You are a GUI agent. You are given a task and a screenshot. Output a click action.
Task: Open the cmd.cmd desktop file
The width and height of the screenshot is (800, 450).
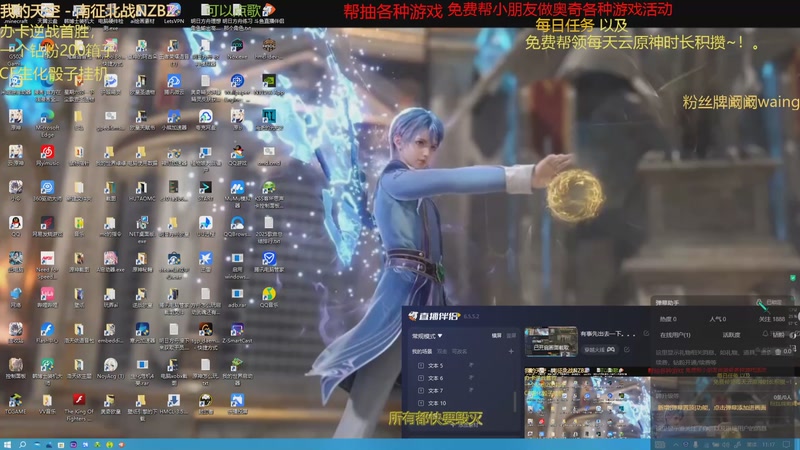point(268,155)
